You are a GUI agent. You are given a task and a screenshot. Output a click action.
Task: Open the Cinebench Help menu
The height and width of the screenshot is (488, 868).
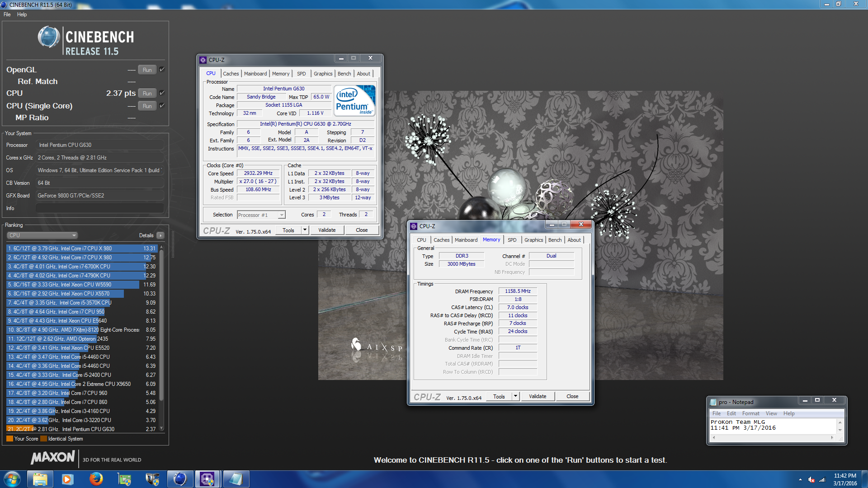pos(22,14)
